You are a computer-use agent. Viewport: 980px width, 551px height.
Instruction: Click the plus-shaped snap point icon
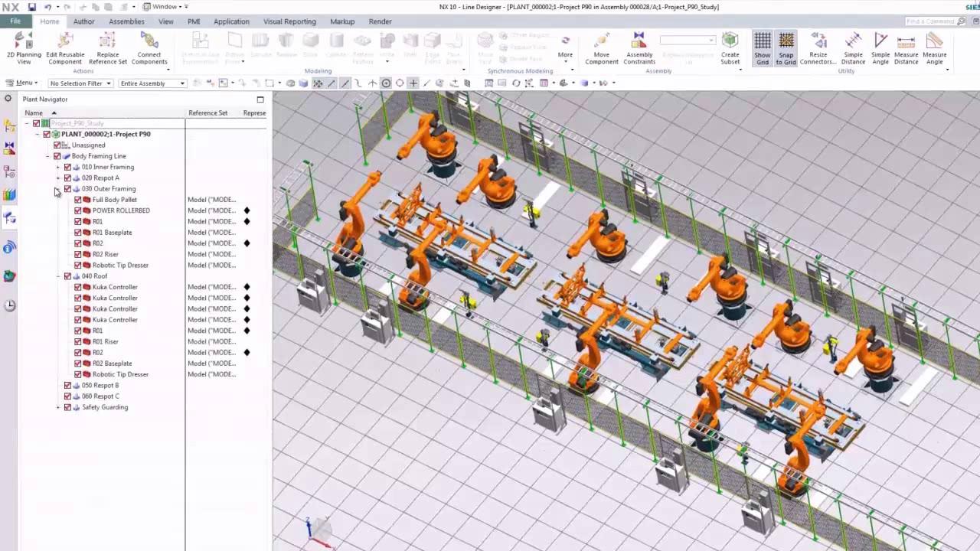point(413,83)
